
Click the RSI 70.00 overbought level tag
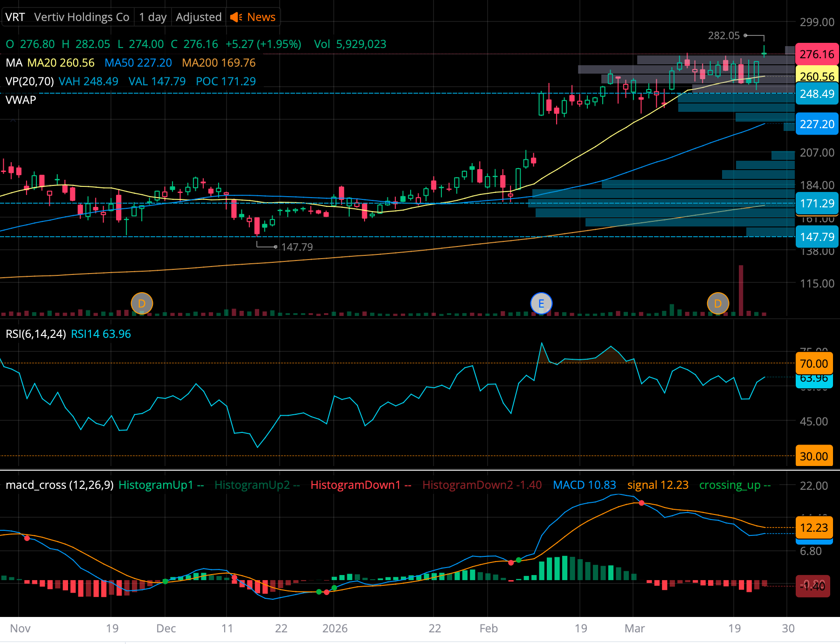pyautogui.click(x=814, y=363)
